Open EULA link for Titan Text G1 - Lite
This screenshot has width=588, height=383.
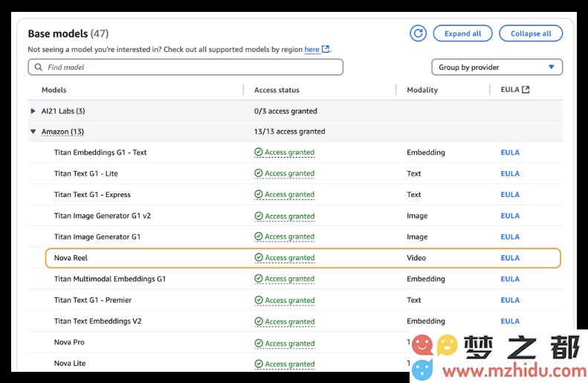pyautogui.click(x=510, y=174)
